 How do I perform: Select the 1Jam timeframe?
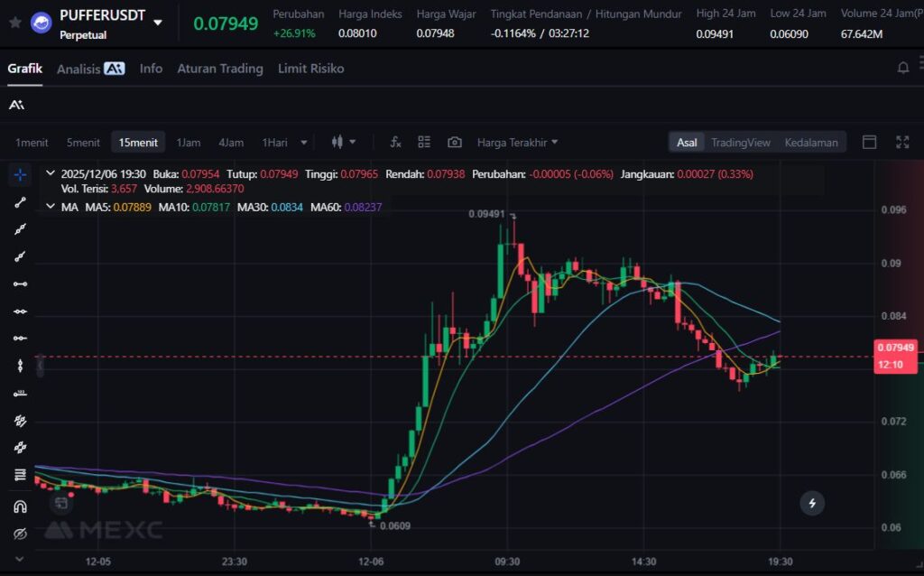189,143
